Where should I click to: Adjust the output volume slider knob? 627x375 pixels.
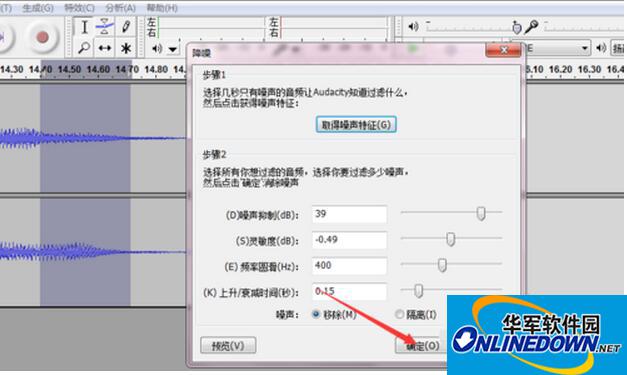pos(517,28)
